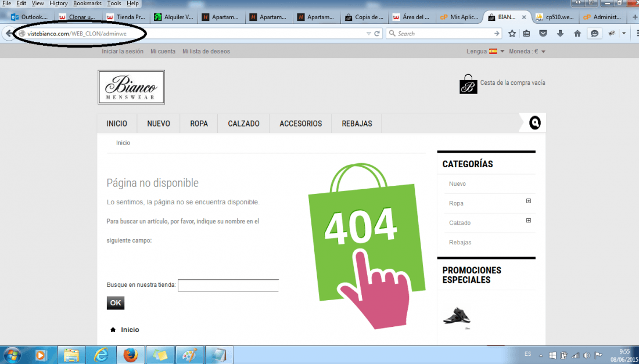Switch to the Área del ... tab
Viewport: 639px width, 364px height.
pyautogui.click(x=412, y=17)
